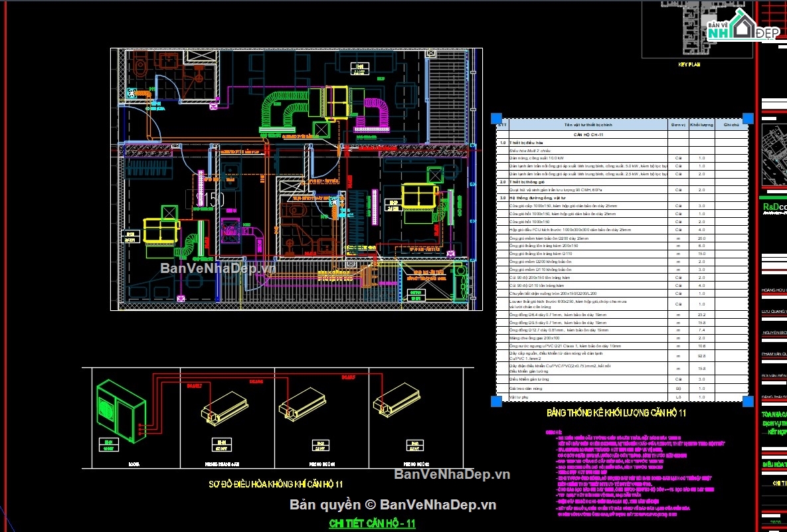Click the 'Dàn nóng, công suất 10.0 kW' row
The height and width of the screenshot is (532, 787).
click(x=622, y=158)
